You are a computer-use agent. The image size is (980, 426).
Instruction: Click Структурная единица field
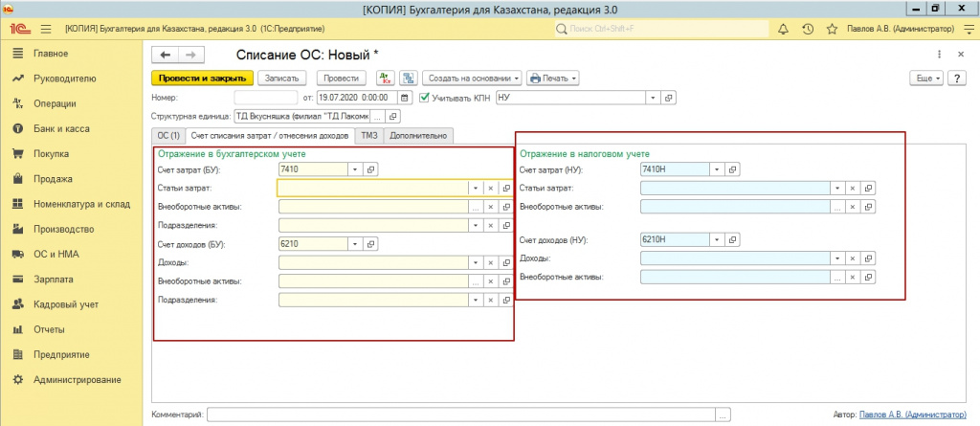[x=301, y=117]
